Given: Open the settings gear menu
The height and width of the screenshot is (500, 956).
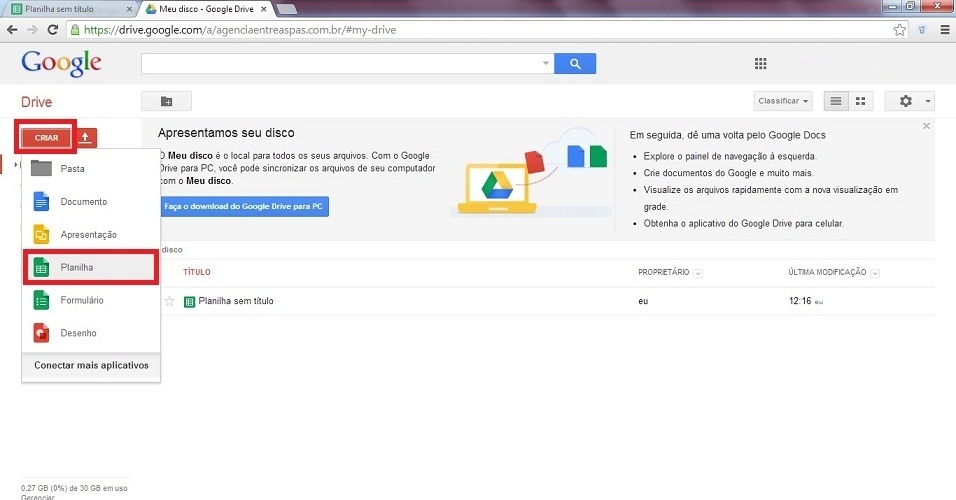Looking at the screenshot, I should point(910,101).
